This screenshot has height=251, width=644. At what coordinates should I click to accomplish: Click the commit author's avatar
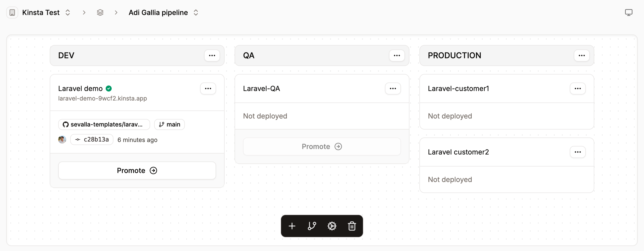tap(62, 140)
